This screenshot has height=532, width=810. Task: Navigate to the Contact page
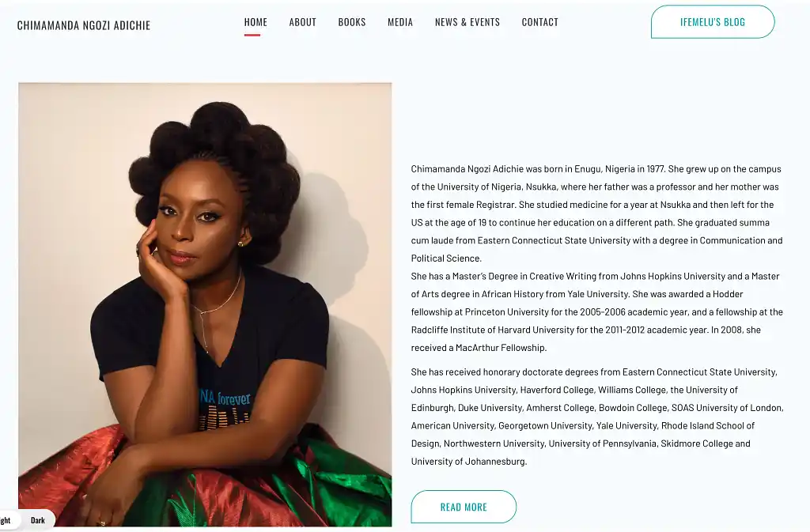[539, 22]
